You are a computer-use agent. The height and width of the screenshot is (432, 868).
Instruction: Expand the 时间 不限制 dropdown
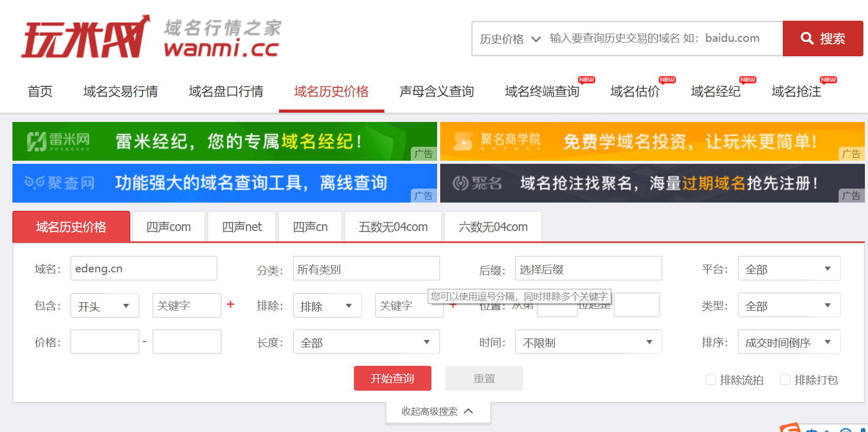(588, 342)
